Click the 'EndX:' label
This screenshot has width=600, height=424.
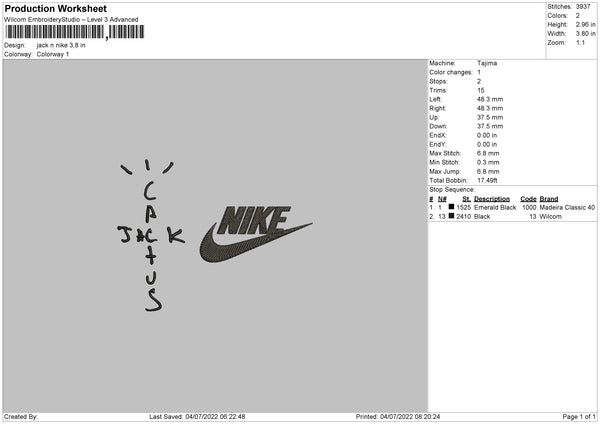tap(438, 135)
